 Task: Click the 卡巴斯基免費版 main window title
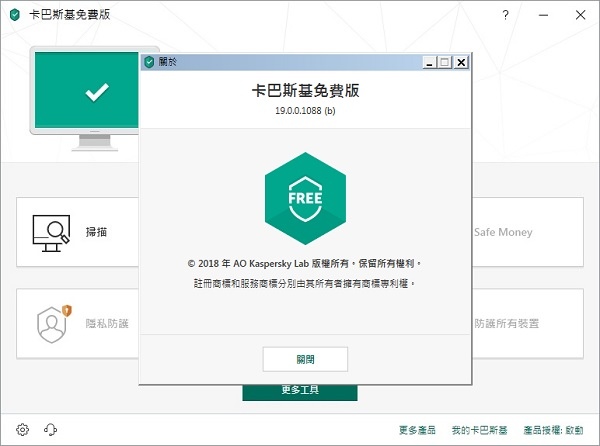[70, 15]
